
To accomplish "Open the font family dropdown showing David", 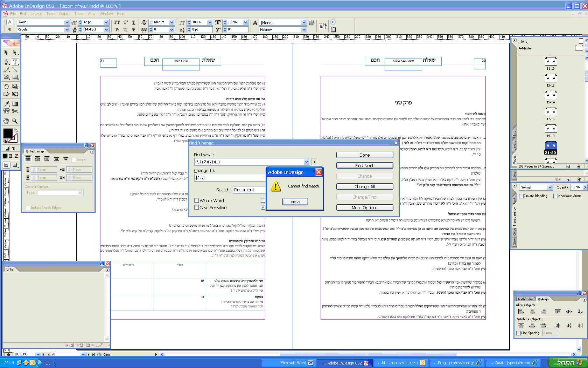I will pyautogui.click(x=67, y=22).
